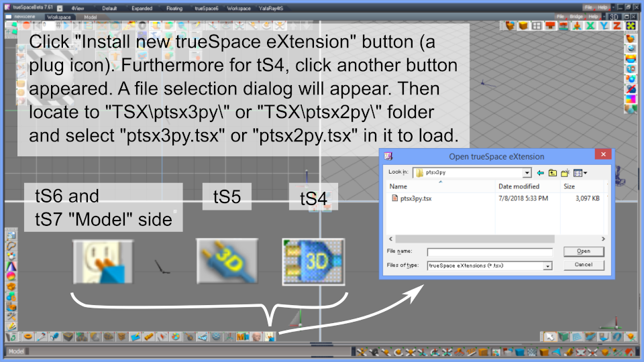Open the trueSpace6 menu item

206,8
